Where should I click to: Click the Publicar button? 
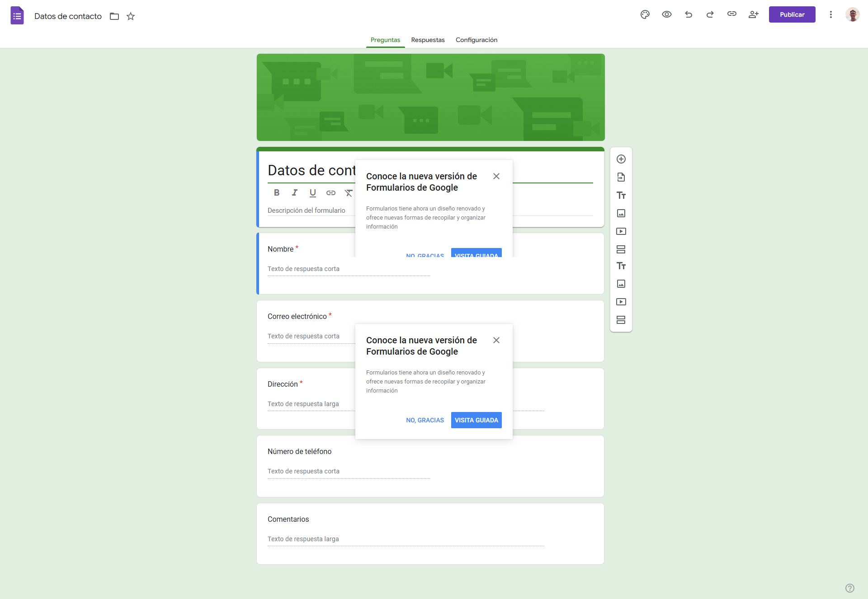coord(792,14)
